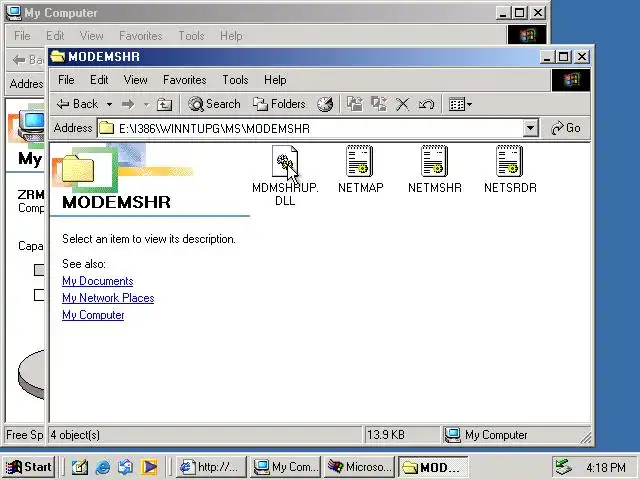Click the Move To toolbar icon

click(x=355, y=104)
